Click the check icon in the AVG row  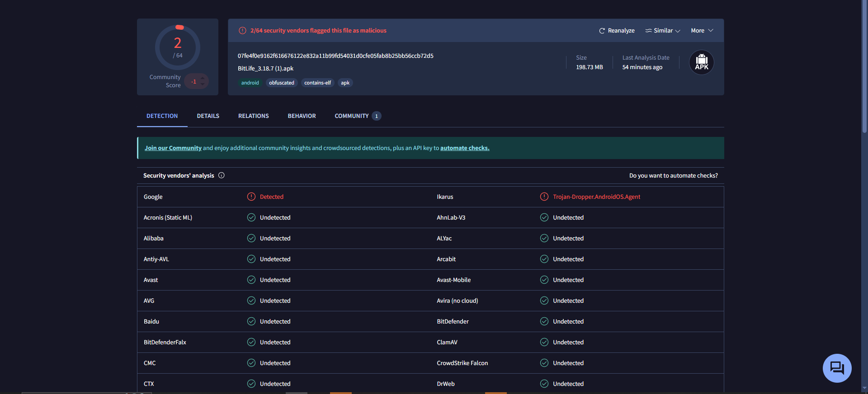251,300
